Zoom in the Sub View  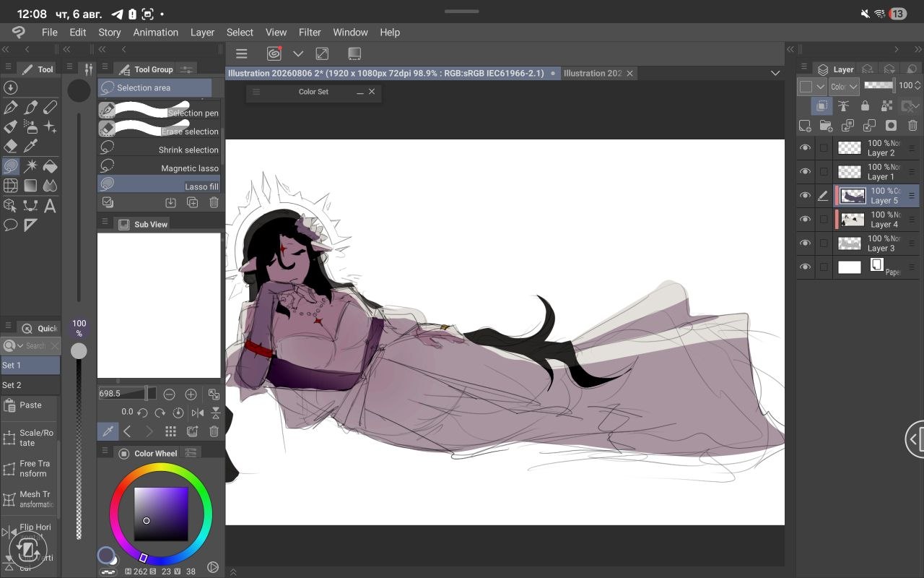(x=191, y=394)
